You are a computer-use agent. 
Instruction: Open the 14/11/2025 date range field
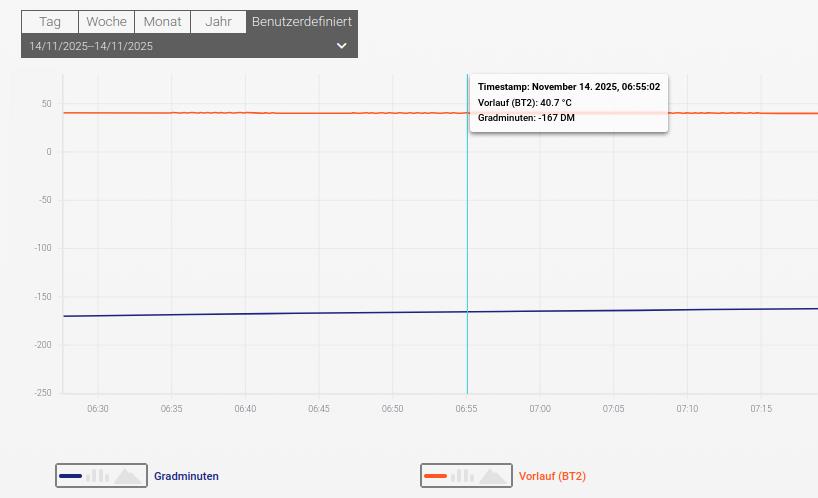(91, 46)
